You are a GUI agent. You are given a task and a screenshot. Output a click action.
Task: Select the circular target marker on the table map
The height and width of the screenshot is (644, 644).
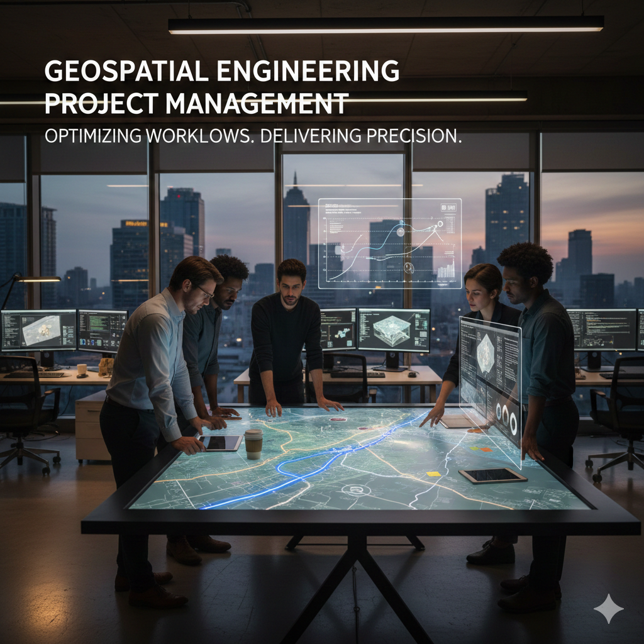(x=357, y=489)
